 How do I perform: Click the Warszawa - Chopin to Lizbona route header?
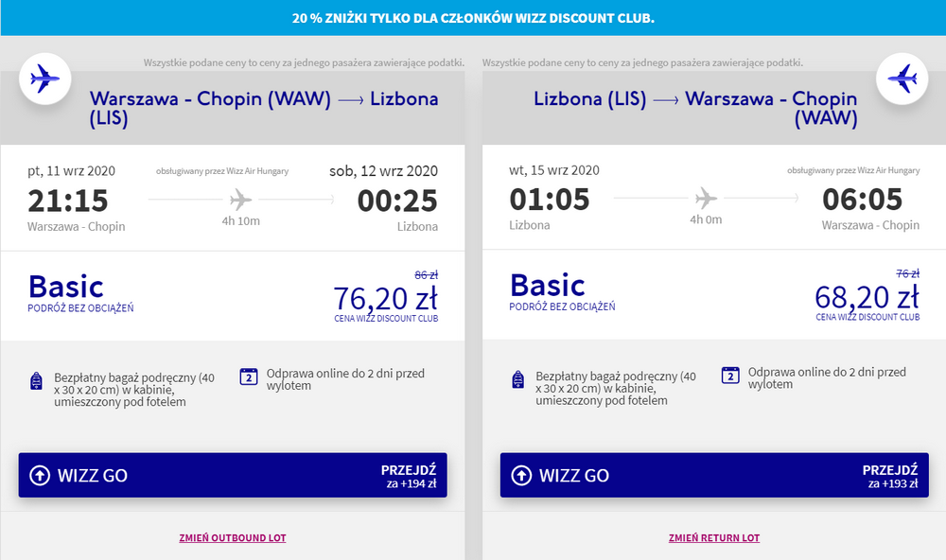[264, 108]
